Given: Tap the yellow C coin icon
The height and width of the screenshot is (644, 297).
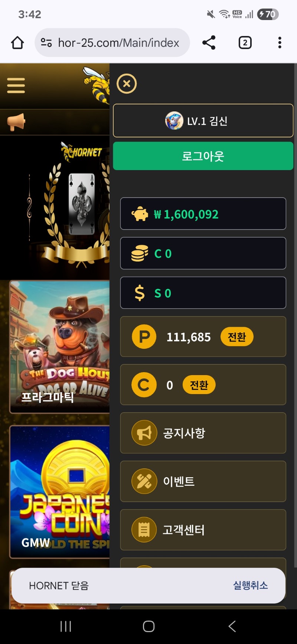Looking at the screenshot, I should pyautogui.click(x=144, y=385).
